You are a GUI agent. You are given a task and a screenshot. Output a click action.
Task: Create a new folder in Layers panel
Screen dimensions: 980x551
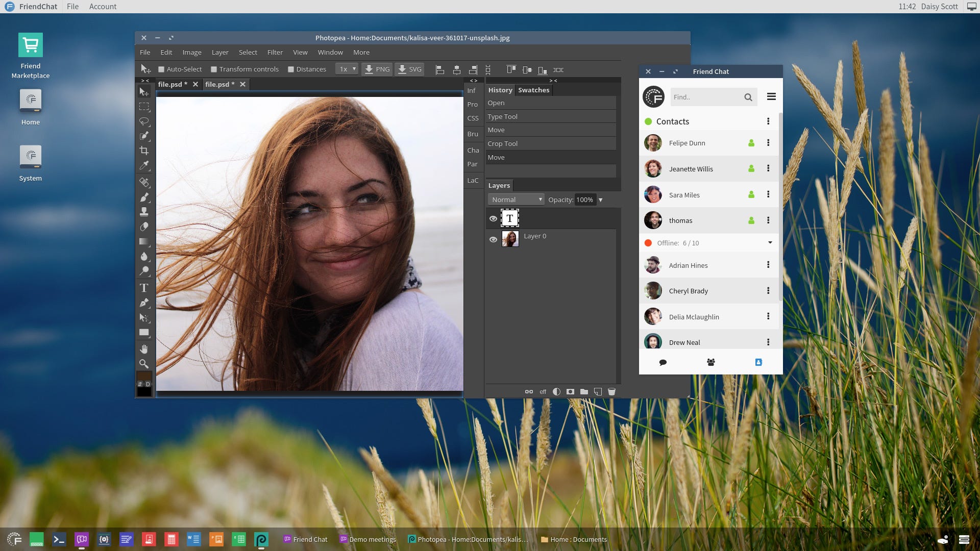point(584,392)
